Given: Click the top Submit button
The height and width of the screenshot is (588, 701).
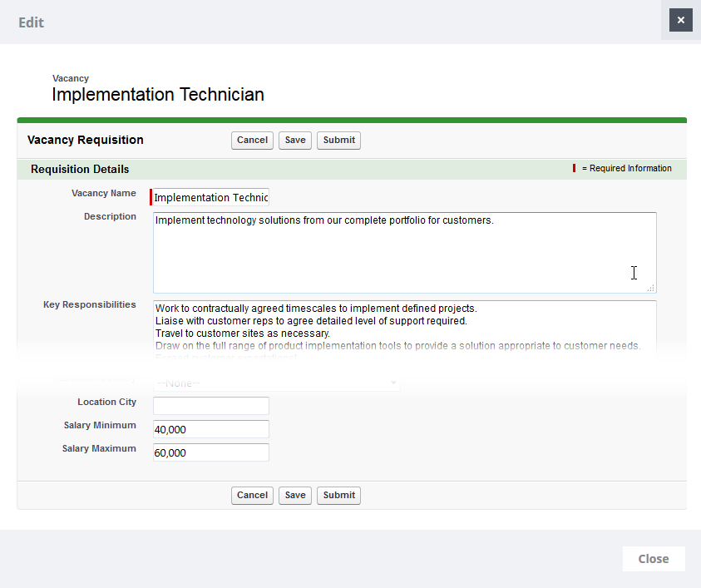Looking at the screenshot, I should point(338,141).
